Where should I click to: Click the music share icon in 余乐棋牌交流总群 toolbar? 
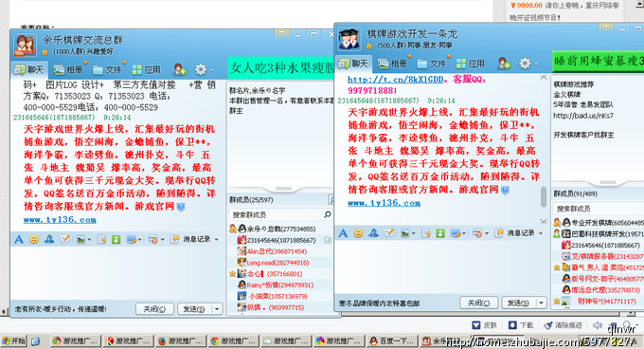click(116, 239)
